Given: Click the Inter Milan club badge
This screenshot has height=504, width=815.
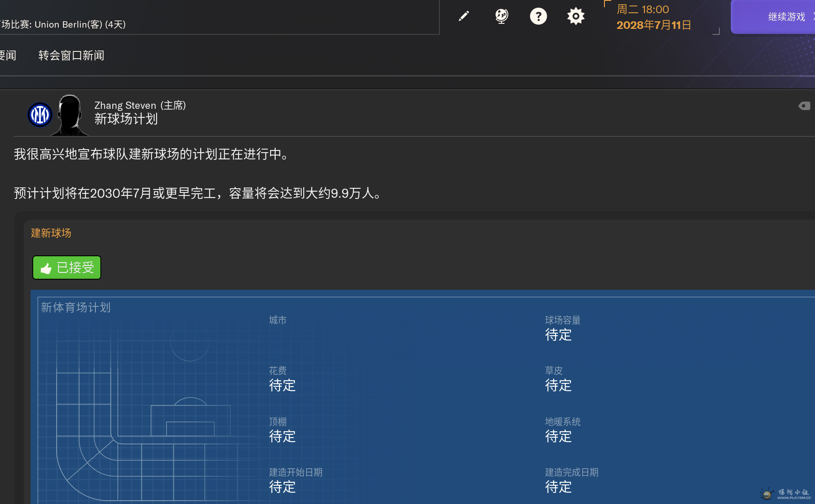Looking at the screenshot, I should point(40,115).
